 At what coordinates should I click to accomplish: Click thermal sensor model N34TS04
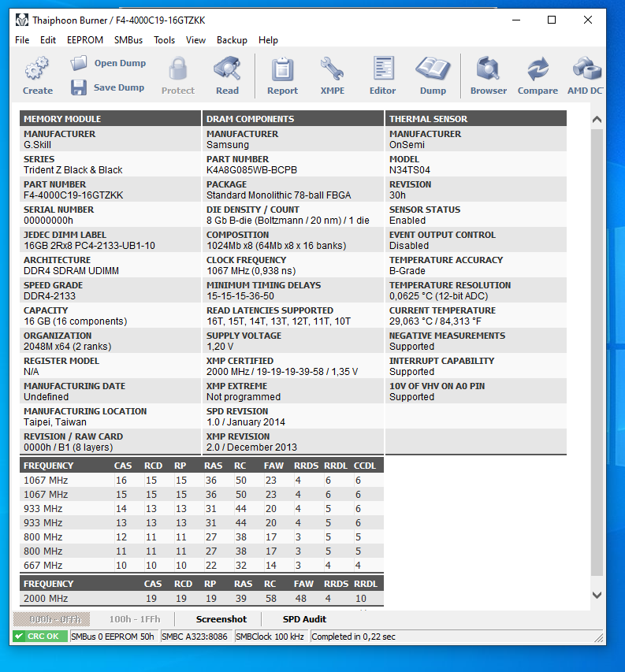point(409,169)
